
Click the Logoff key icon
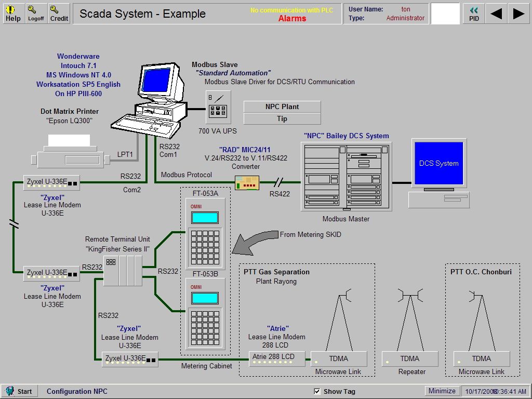pyautogui.click(x=35, y=12)
